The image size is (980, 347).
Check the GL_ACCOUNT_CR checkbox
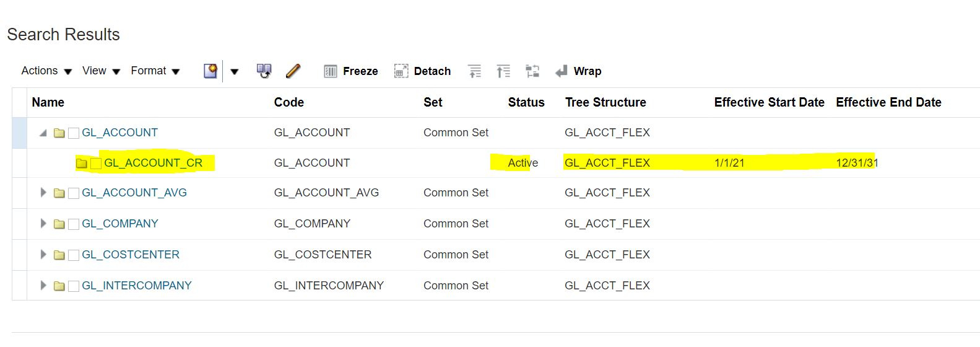[x=96, y=164]
